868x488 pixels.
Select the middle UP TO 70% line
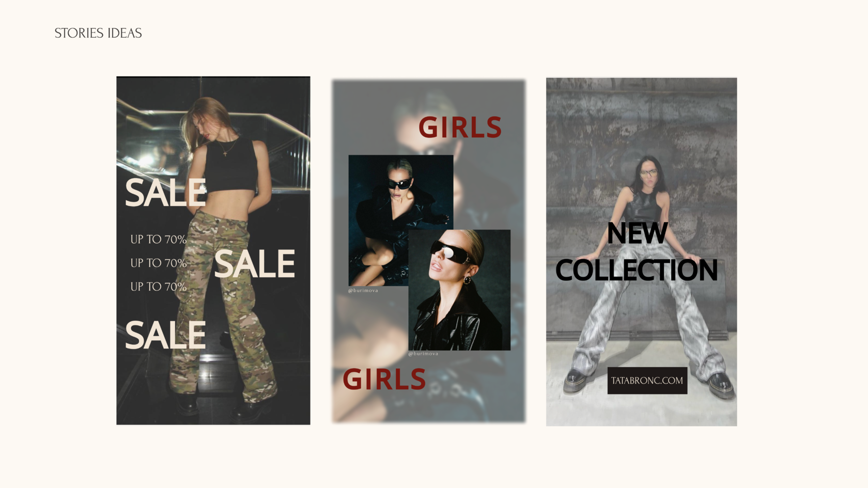pyautogui.click(x=158, y=263)
